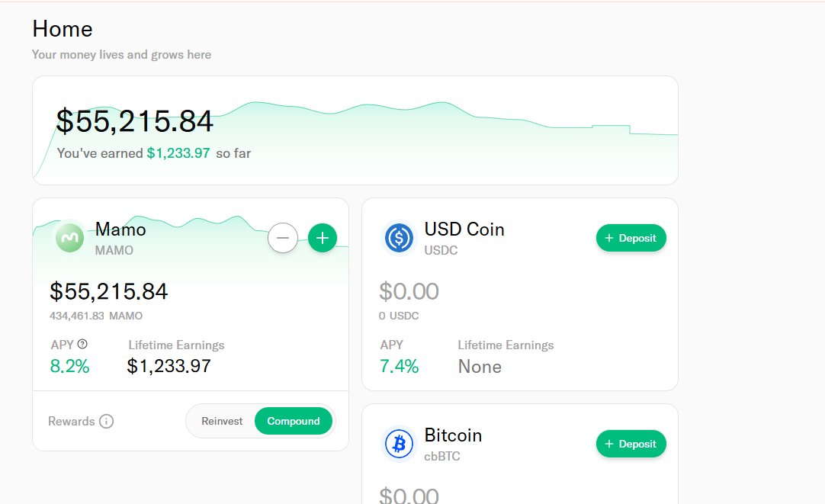
Task: Click the Mamo card title
Action: [x=120, y=230]
